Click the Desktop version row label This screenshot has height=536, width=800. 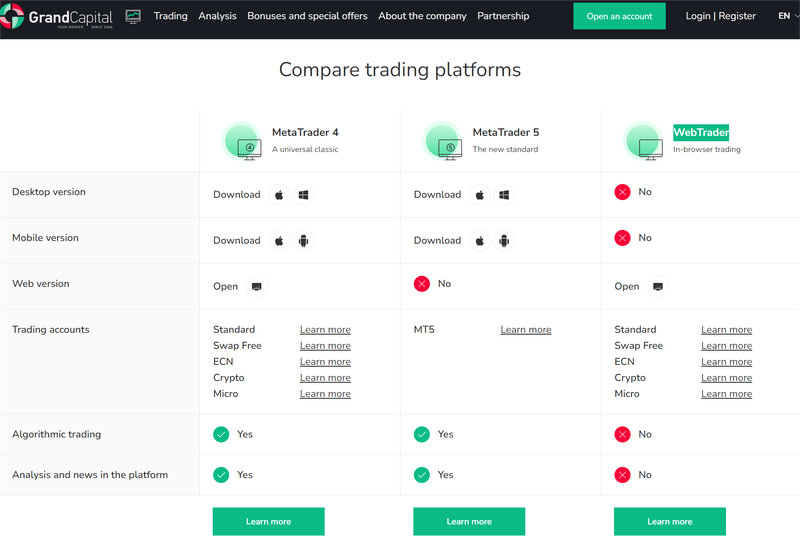coord(49,192)
